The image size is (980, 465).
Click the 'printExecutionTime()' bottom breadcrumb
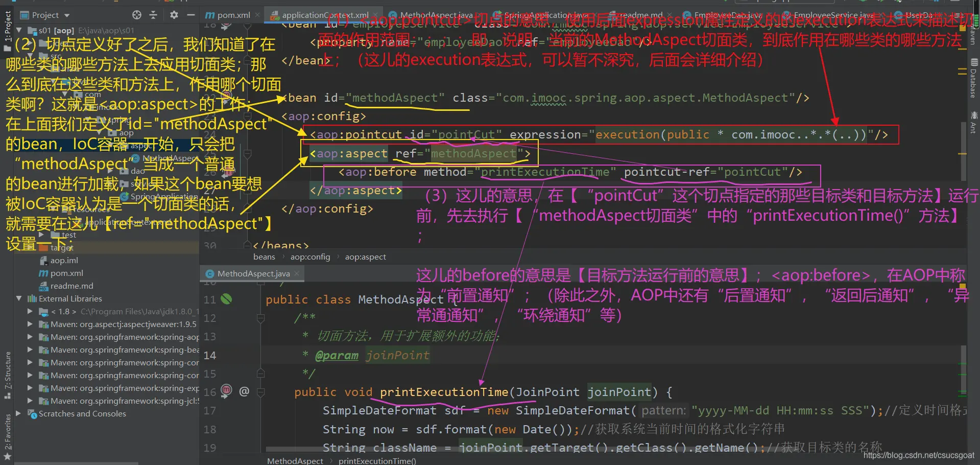377,461
